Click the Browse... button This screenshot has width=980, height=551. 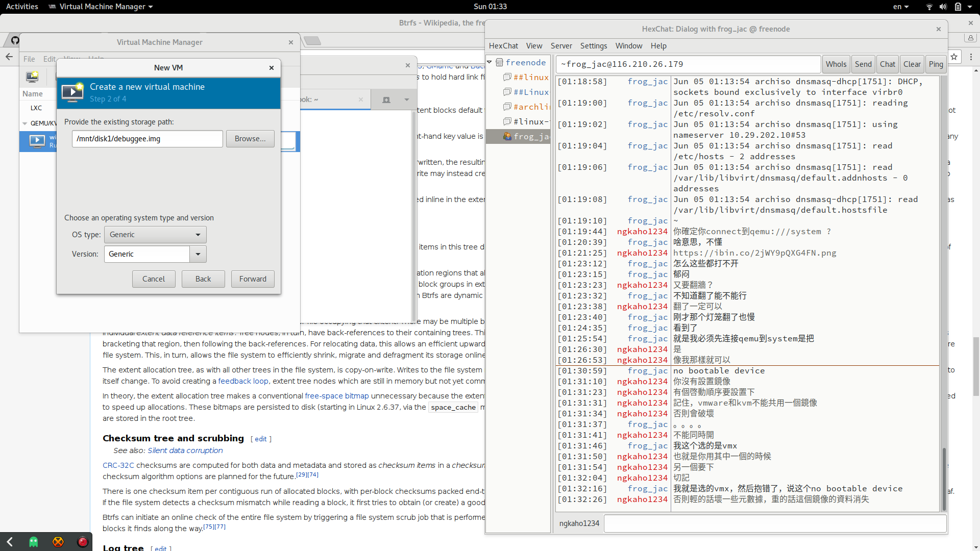tap(250, 139)
